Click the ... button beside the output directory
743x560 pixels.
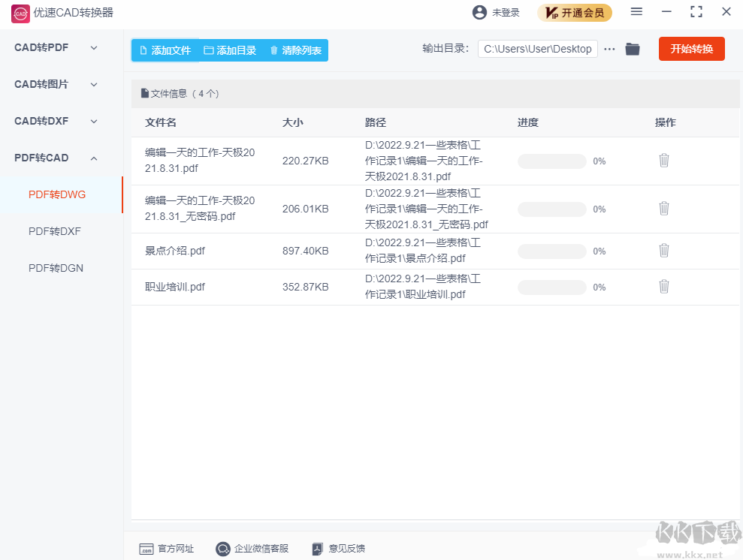[609, 48]
